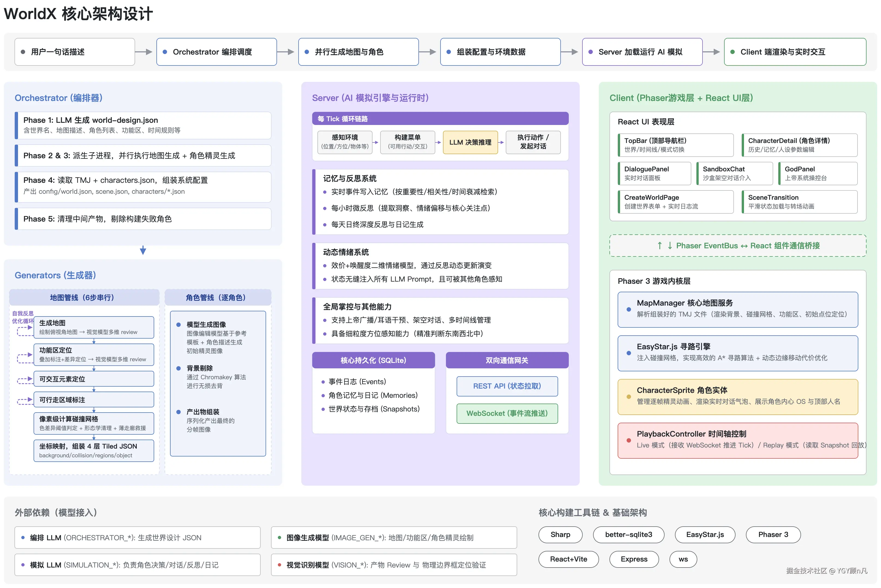Open the 角色管线（逐角色）tab header
This screenshot has height=588, width=881.
[x=218, y=297]
